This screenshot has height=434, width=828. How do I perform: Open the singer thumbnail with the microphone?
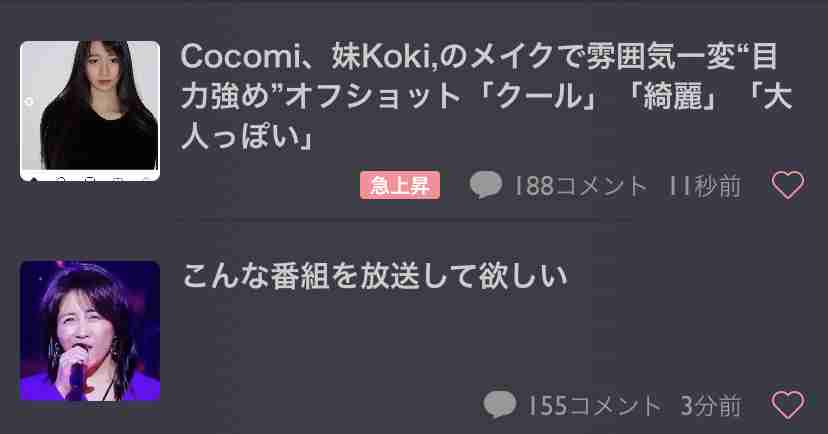pyautogui.click(x=90, y=331)
